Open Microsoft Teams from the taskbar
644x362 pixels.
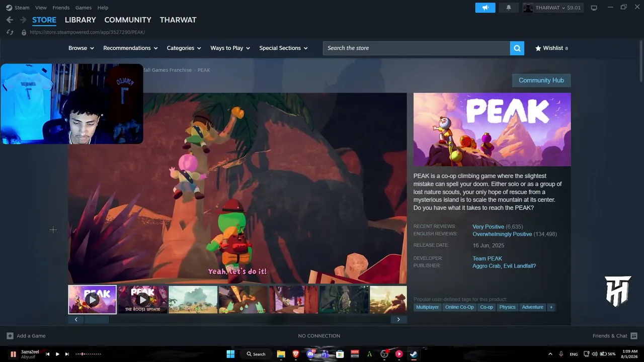pos(325,354)
